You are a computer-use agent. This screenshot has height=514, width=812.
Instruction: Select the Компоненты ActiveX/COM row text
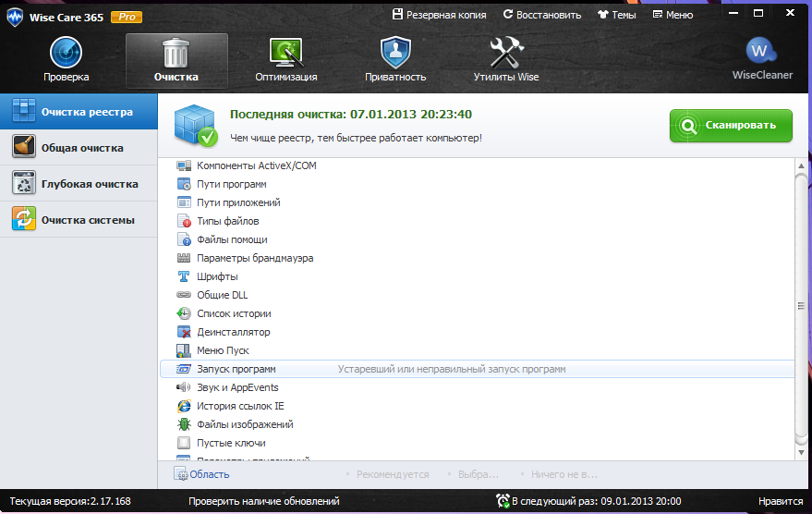point(256,165)
